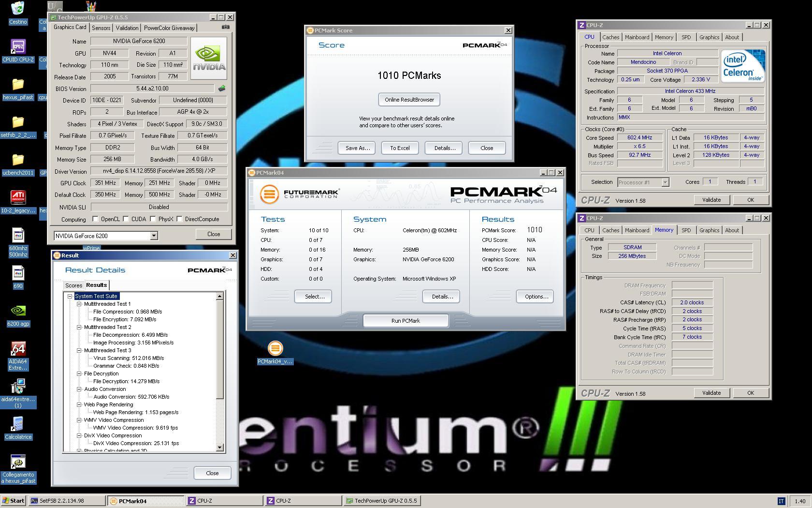
Task: Click 'Virus Scanning: 512.016 MB/s' row
Action: [128, 358]
